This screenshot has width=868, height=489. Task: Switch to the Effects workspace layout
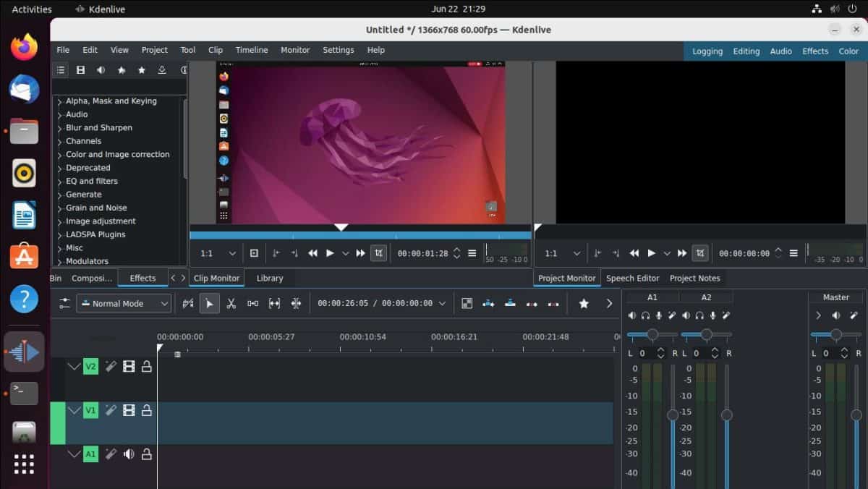click(815, 51)
